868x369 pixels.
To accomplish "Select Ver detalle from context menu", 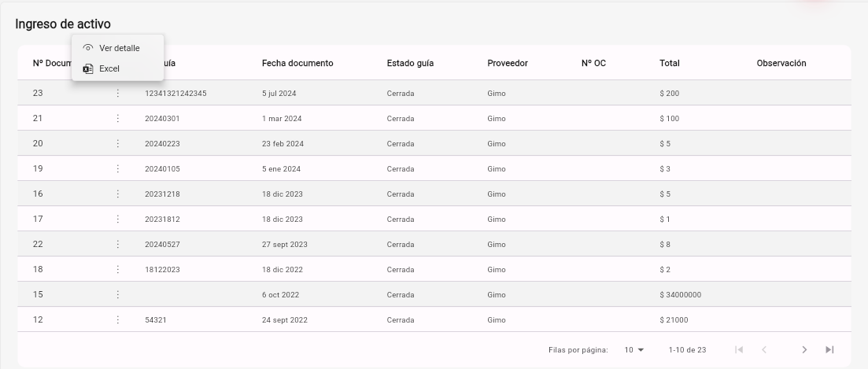I will [x=117, y=48].
